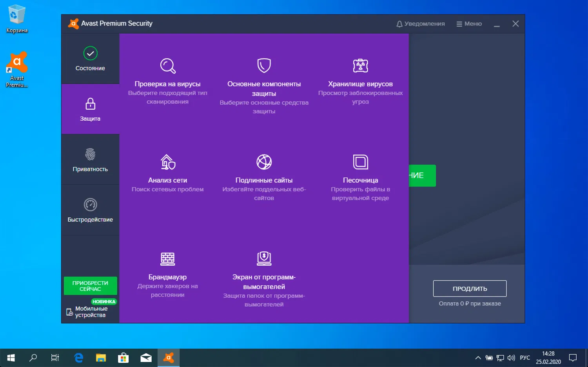The height and width of the screenshot is (367, 588).
Task: Select the Приватность fingerprint icon
Action: click(90, 154)
